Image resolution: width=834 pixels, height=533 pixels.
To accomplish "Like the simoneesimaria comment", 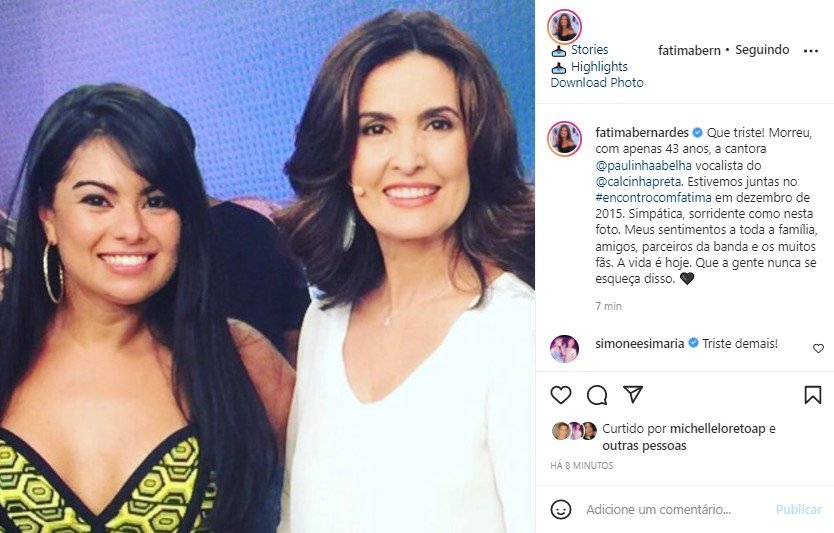I will click(819, 348).
